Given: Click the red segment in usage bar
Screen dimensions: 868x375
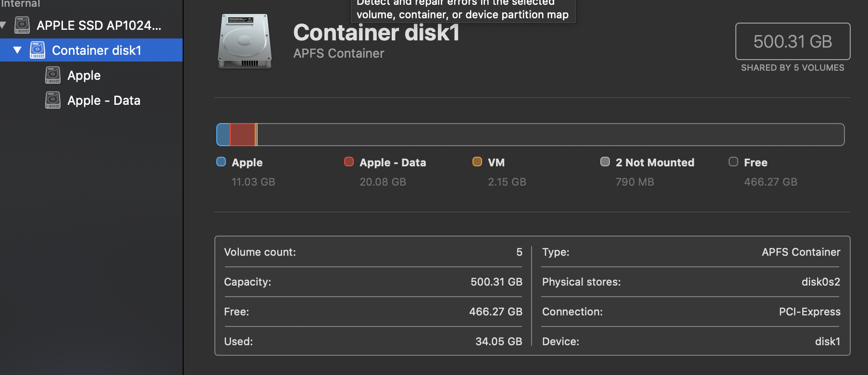Looking at the screenshot, I should tap(242, 135).
